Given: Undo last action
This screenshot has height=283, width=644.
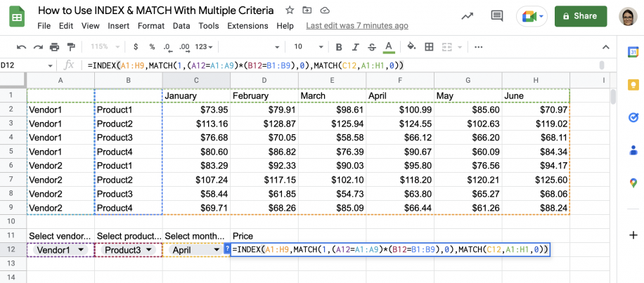Looking at the screenshot, I should pos(21,47).
